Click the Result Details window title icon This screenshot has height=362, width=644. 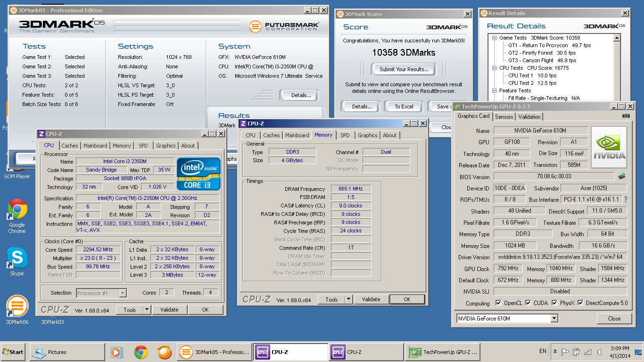click(x=484, y=14)
